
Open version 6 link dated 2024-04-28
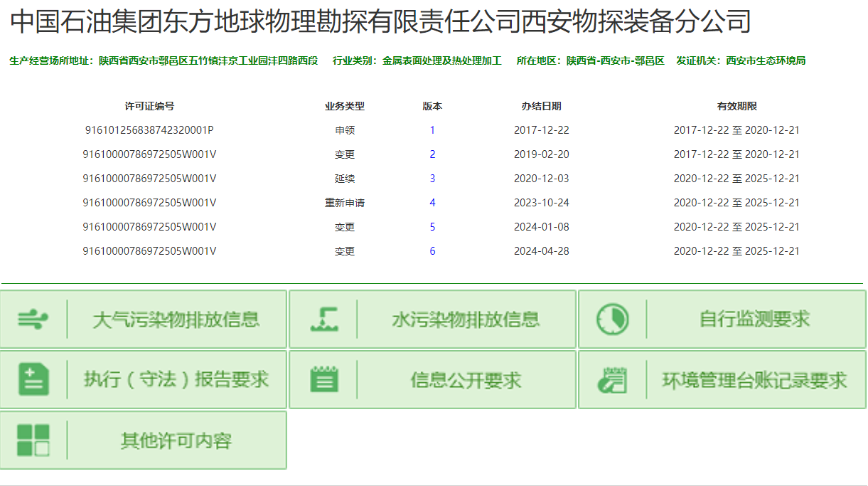[432, 251]
